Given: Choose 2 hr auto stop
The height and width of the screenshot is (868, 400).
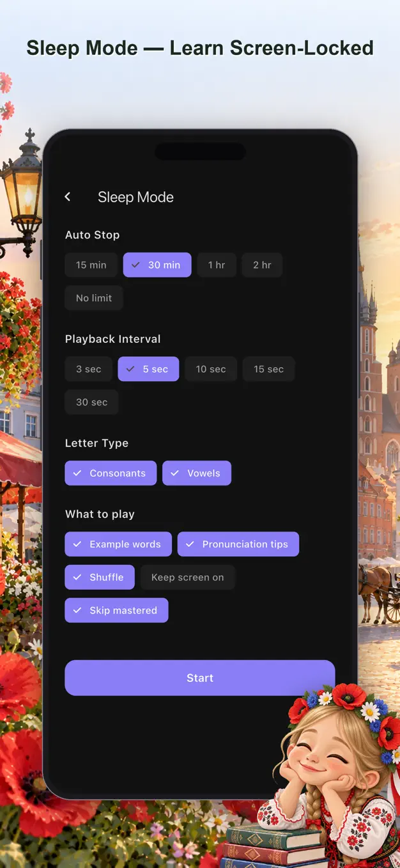Looking at the screenshot, I should point(262,265).
